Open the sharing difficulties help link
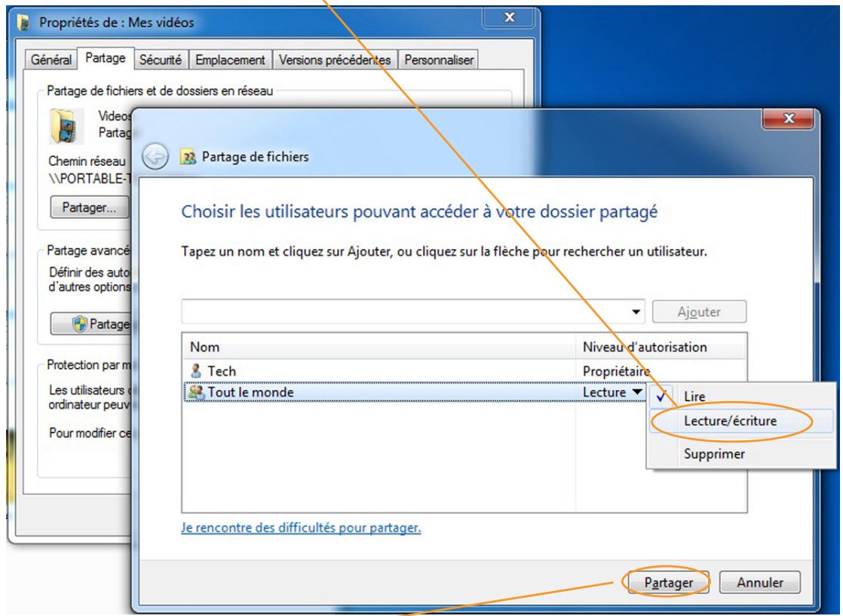Screen dimensions: 843x616 pos(301,528)
